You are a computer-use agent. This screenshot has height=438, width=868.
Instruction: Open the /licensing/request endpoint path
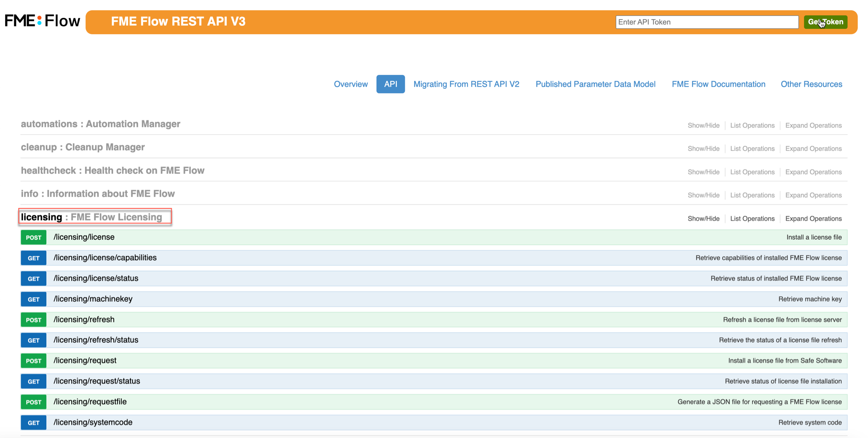click(x=85, y=360)
